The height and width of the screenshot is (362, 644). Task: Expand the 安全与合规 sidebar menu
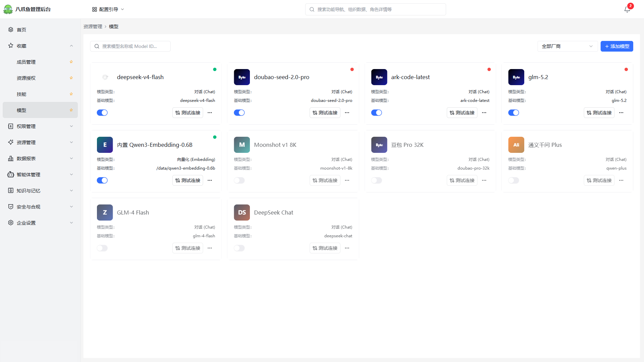click(x=40, y=206)
